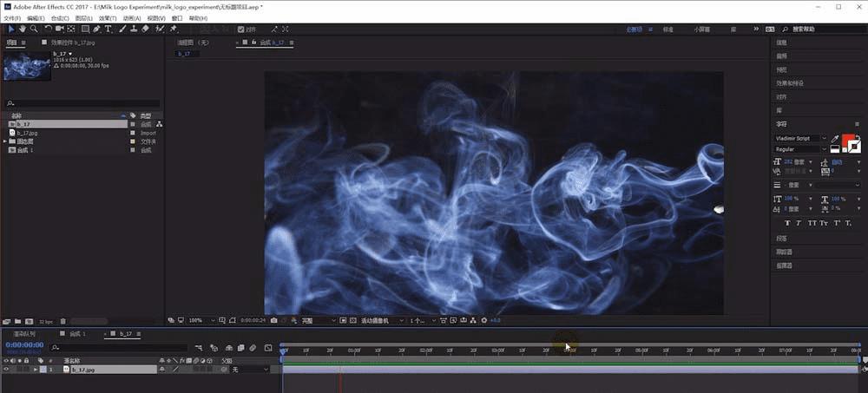Take snapshot with camera icon in viewer
This screenshot has width=868, height=393.
274,320
